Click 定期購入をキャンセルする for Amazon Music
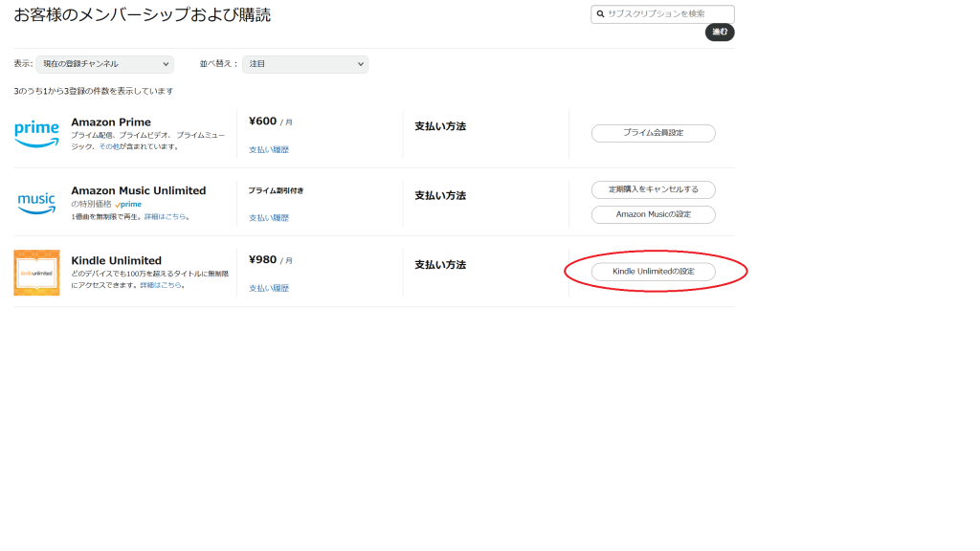Viewport: 980px width, 551px height. click(x=653, y=189)
